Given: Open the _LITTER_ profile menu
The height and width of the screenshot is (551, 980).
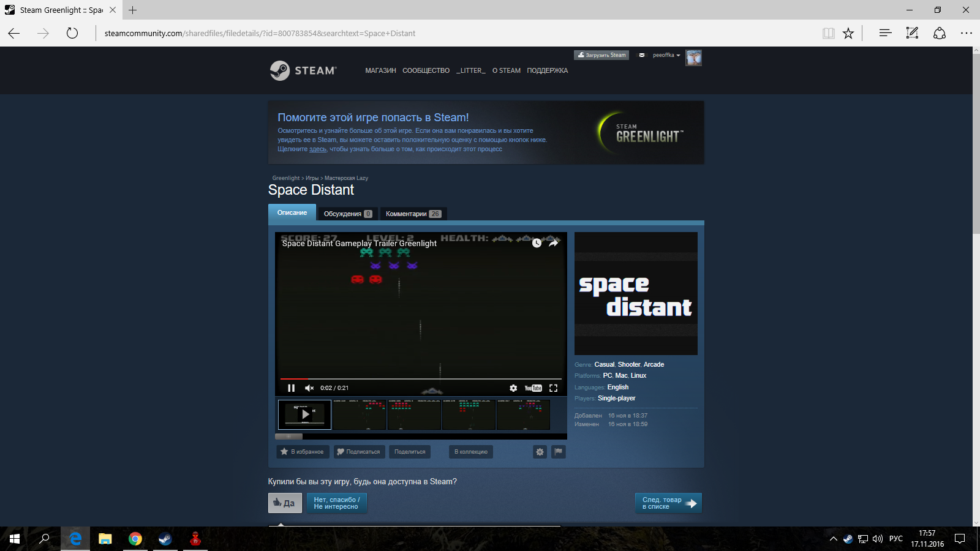Looking at the screenshot, I should 471,71.
